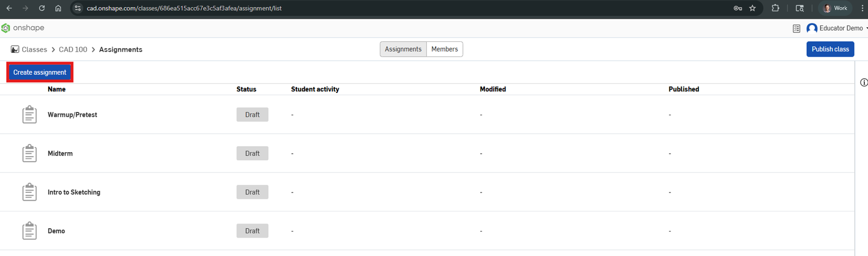
Task: Click Draft status of Intro to Sketching
Action: click(252, 192)
